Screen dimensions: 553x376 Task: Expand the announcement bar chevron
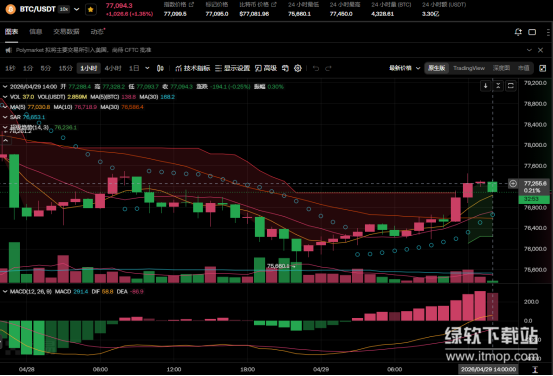click(x=529, y=50)
